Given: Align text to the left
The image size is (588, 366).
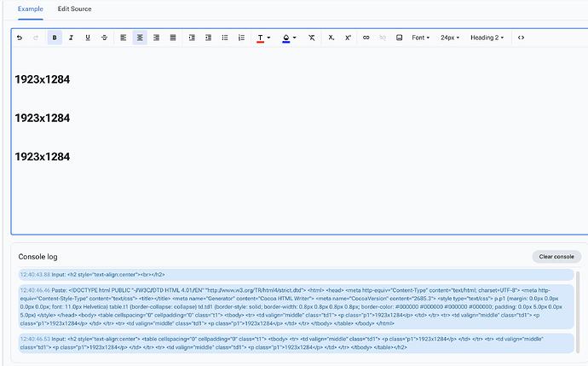Looking at the screenshot, I should click(124, 38).
